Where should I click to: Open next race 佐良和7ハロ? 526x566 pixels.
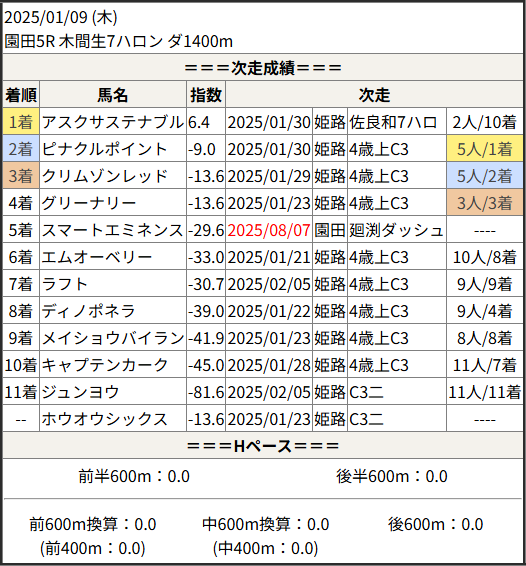click(x=393, y=122)
